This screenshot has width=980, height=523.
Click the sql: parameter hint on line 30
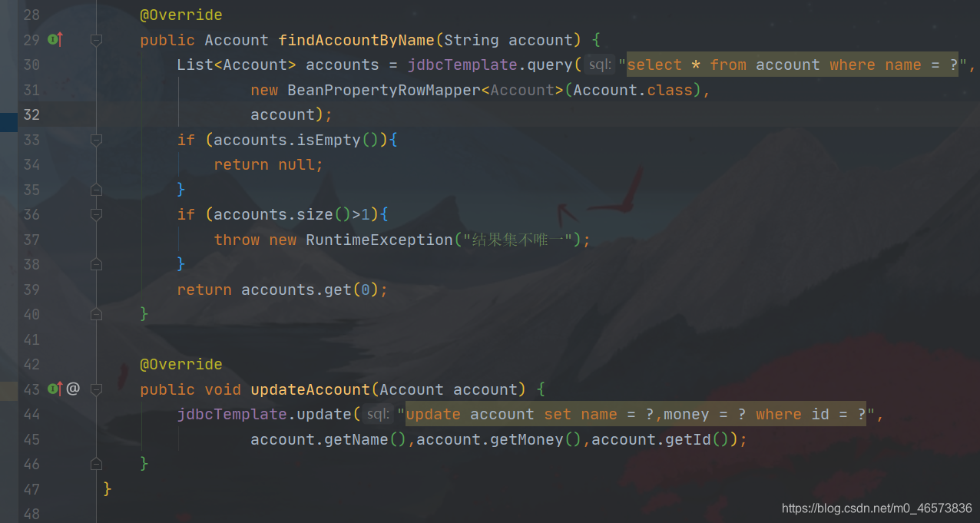[x=599, y=65]
